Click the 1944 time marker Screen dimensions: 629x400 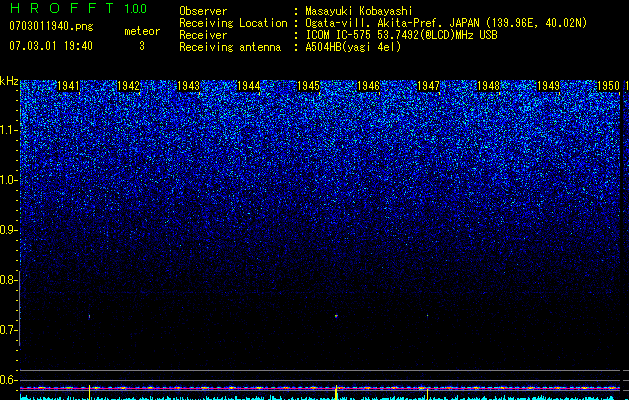coord(249,86)
